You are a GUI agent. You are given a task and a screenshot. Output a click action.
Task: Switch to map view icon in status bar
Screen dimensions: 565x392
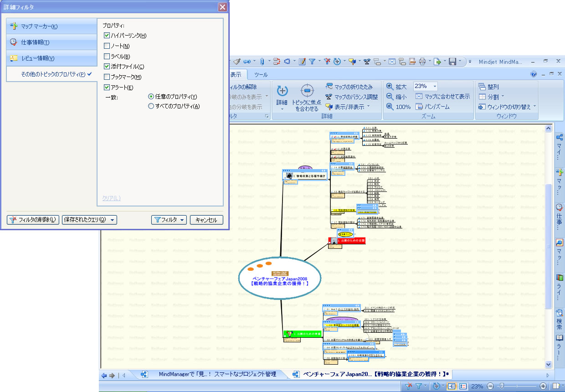pos(452,386)
